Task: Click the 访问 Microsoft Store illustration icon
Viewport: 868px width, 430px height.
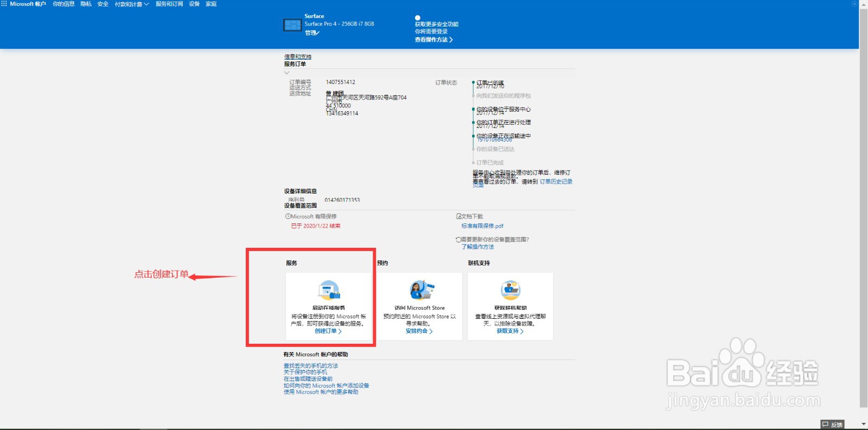Action: click(422, 290)
